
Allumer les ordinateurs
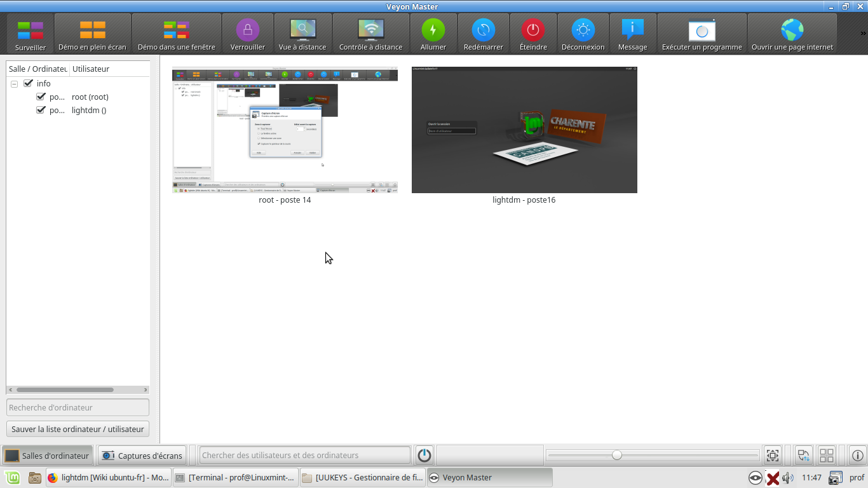click(433, 33)
